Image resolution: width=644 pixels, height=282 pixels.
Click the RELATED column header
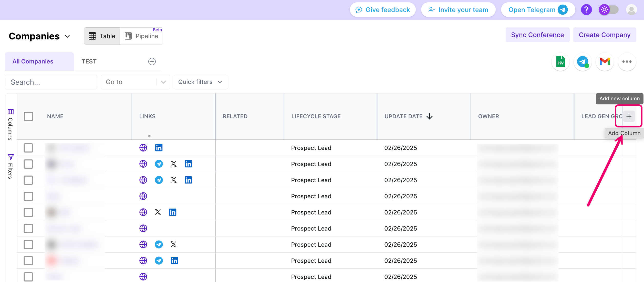point(235,116)
